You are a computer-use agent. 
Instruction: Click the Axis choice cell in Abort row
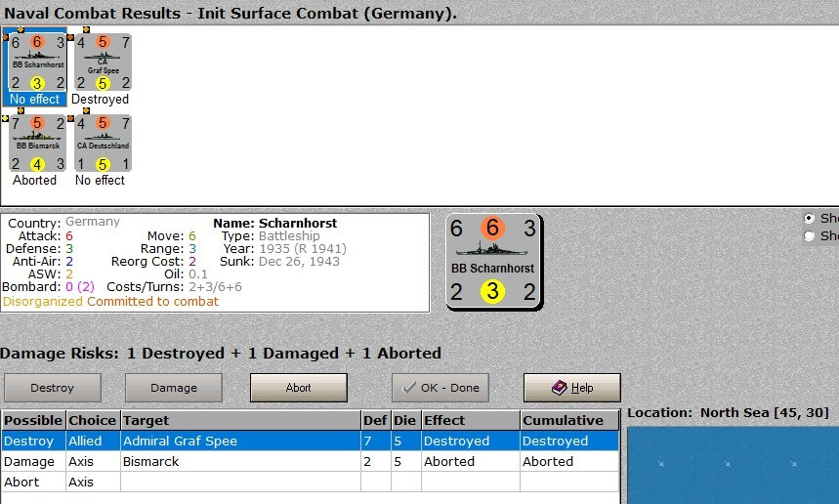click(94, 483)
